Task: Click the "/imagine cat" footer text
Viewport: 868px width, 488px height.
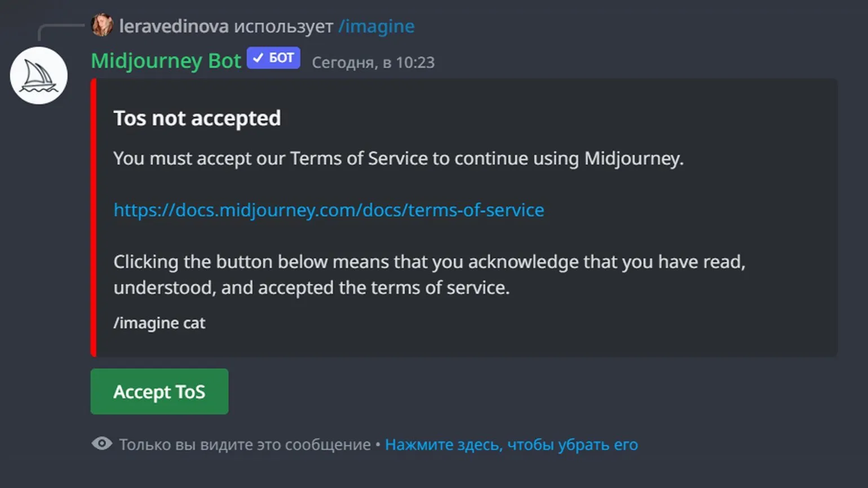Action: (x=160, y=323)
